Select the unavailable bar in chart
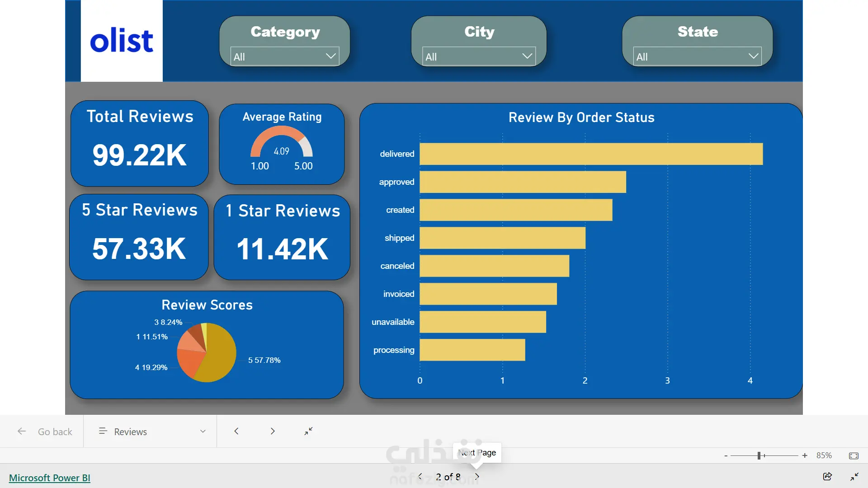 point(483,322)
